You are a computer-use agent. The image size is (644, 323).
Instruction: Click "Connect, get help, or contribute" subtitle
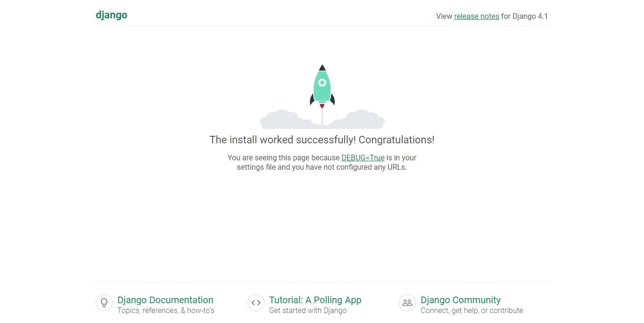click(471, 310)
